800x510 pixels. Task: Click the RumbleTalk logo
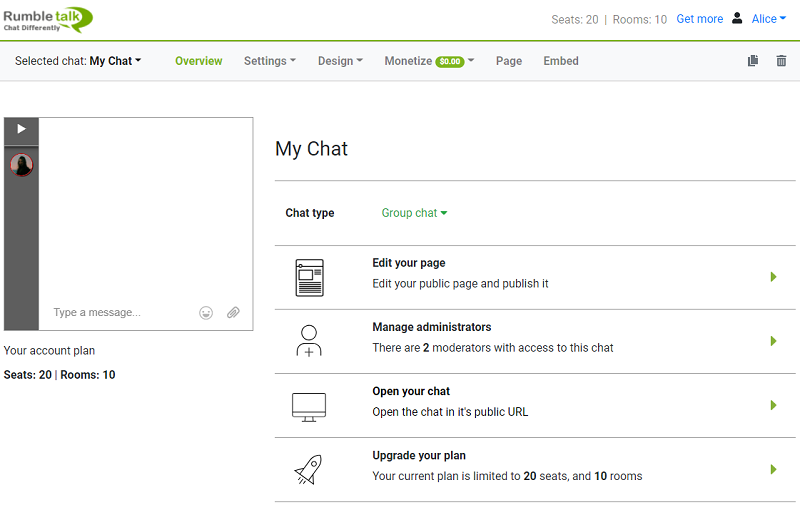(x=48, y=19)
